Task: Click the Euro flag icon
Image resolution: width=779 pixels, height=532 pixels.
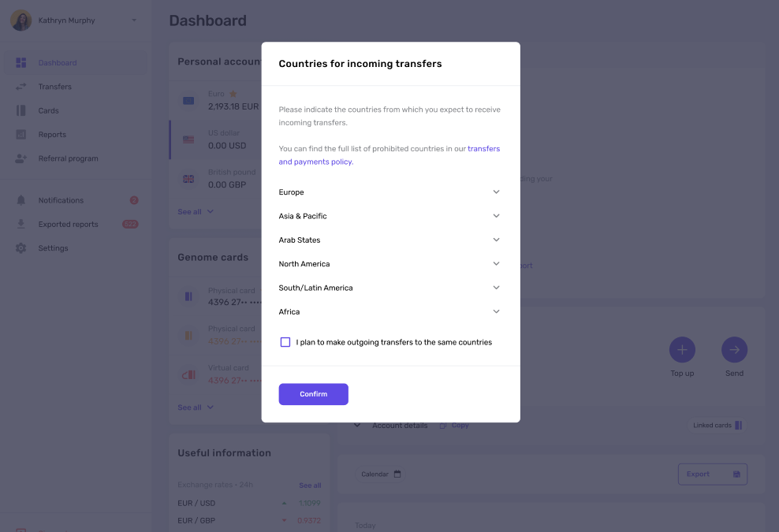Action: click(x=188, y=100)
